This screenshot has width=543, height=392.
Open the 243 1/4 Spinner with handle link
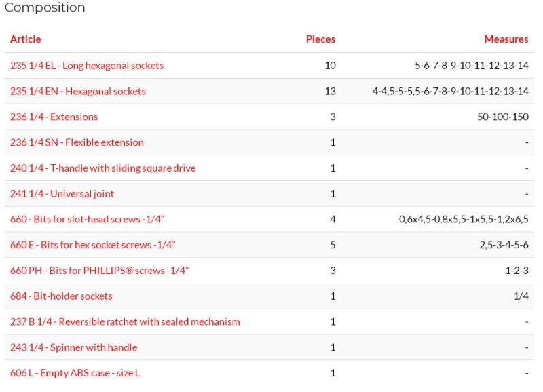click(x=73, y=347)
